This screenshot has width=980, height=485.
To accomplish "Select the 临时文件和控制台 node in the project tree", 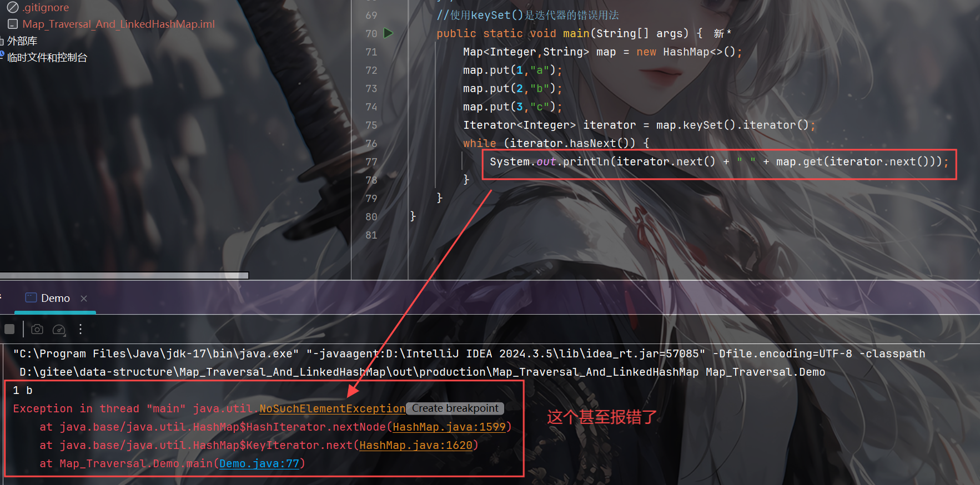I will coord(47,57).
